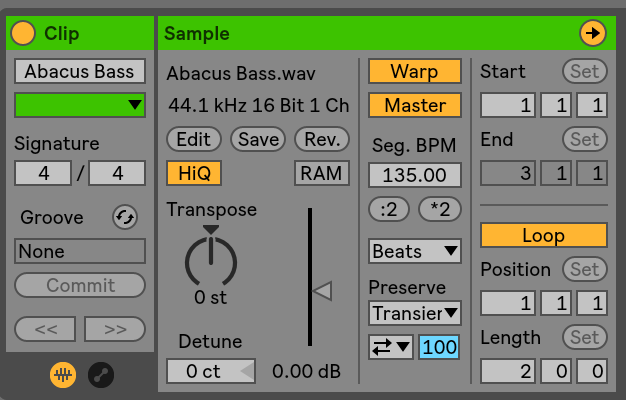Nudge clip backward with << button
Viewport: 626px width, 400px height.
coord(44,327)
